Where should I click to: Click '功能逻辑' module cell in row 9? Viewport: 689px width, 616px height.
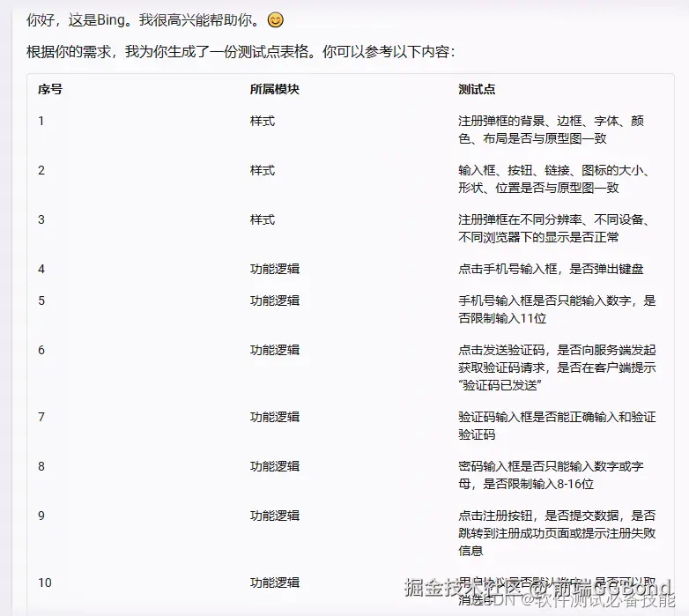point(275,516)
